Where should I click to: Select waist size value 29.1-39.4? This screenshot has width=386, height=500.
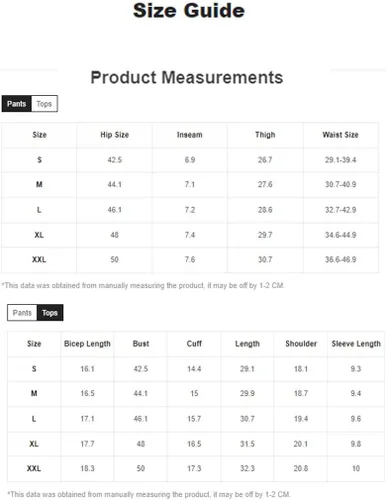tap(340, 160)
